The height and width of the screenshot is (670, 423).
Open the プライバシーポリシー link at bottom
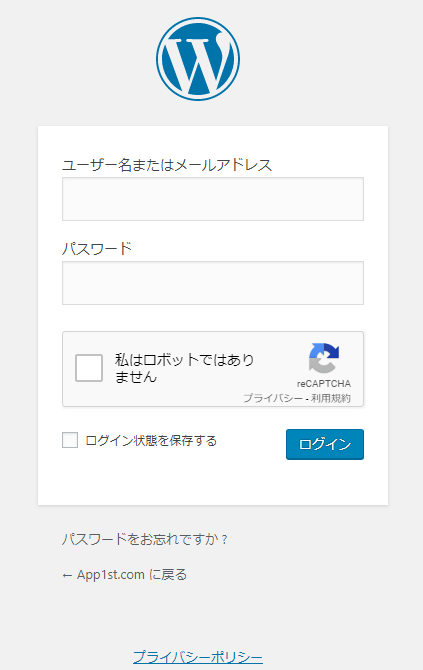[x=198, y=657]
